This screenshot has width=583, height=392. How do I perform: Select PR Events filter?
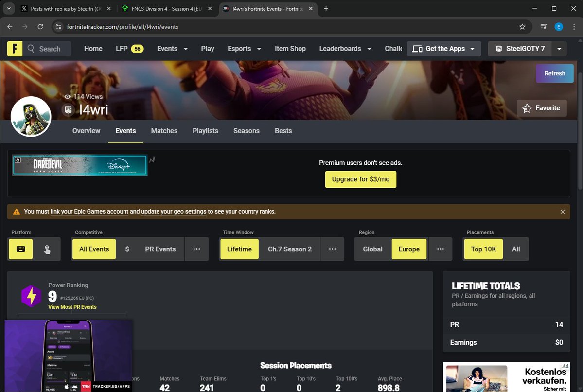[x=160, y=249]
